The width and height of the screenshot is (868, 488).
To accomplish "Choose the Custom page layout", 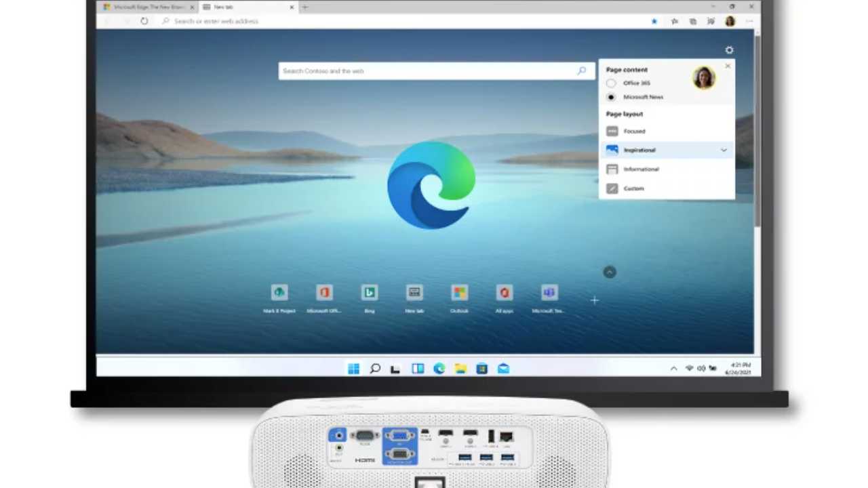I will click(667, 188).
